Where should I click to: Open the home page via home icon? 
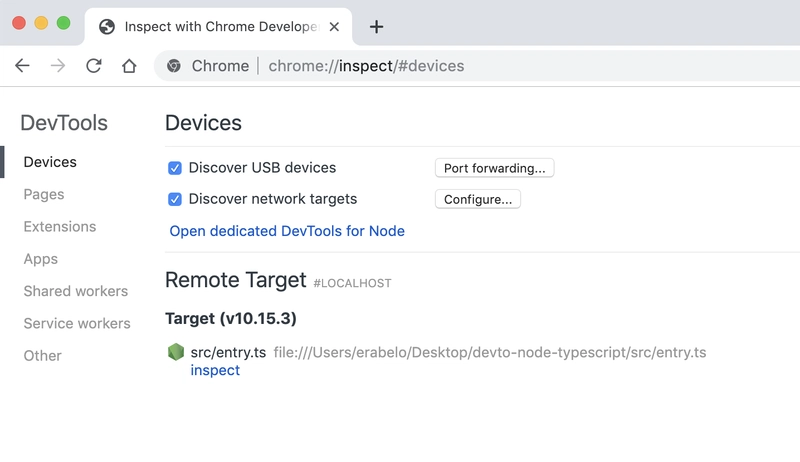point(129,66)
